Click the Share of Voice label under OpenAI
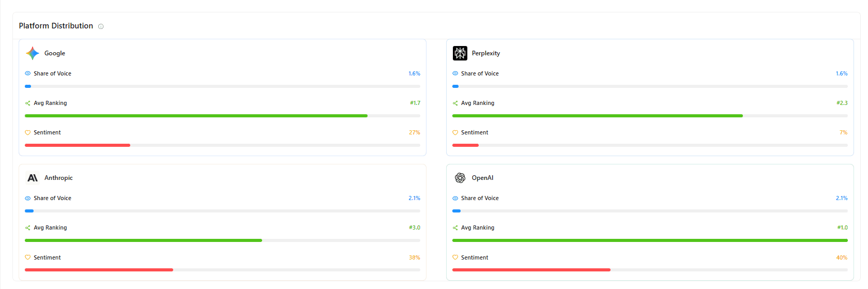The image size is (868, 289). [480, 198]
